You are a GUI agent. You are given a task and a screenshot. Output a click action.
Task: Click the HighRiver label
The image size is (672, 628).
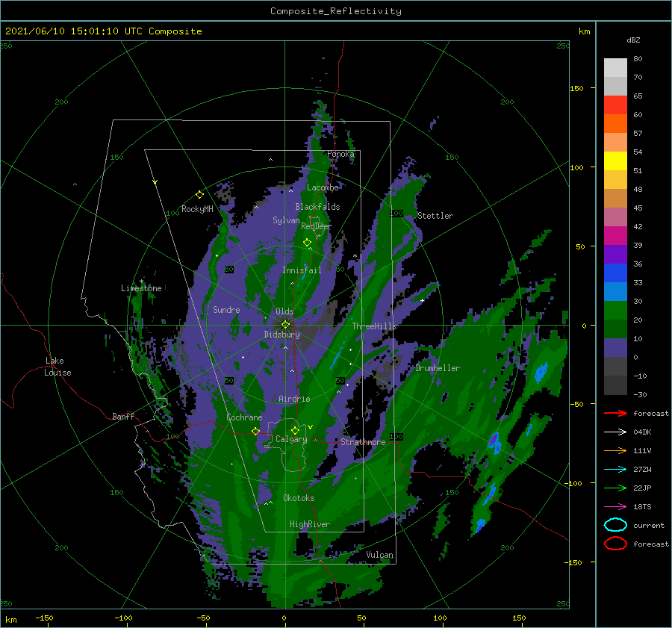[x=310, y=524]
